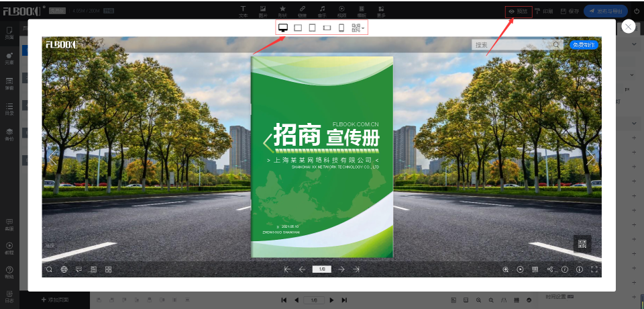Select the landscape phone preview mode

(327, 28)
